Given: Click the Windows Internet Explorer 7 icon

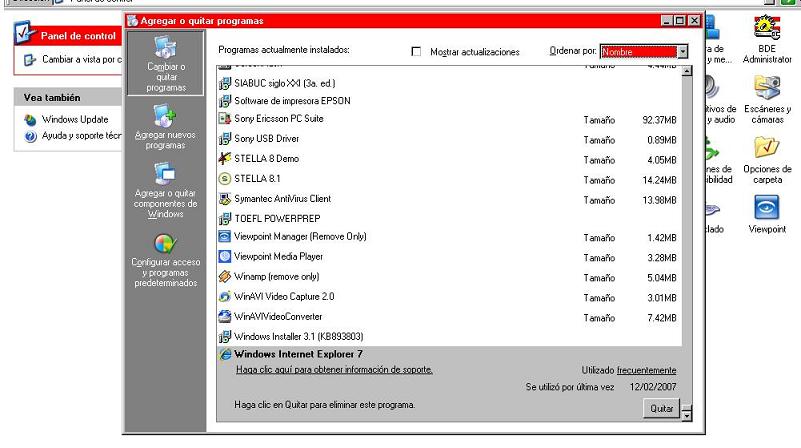Looking at the screenshot, I should [x=225, y=354].
